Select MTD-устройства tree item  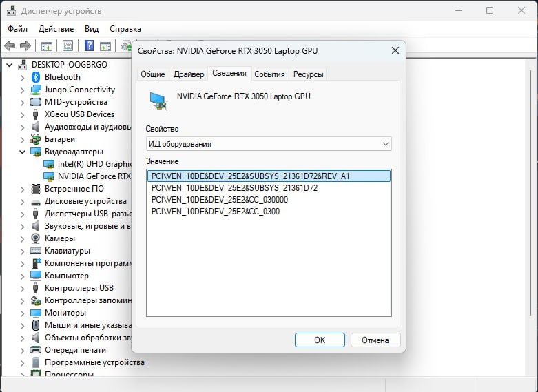tap(76, 102)
